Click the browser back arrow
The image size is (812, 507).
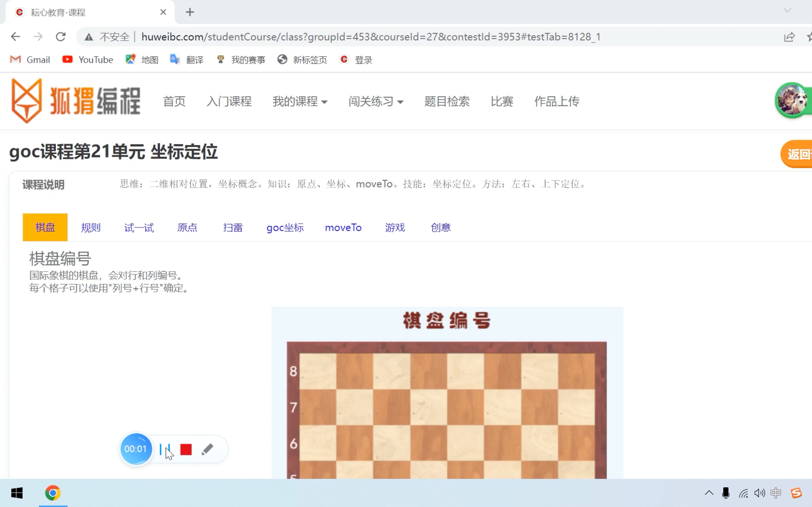pyautogui.click(x=16, y=37)
